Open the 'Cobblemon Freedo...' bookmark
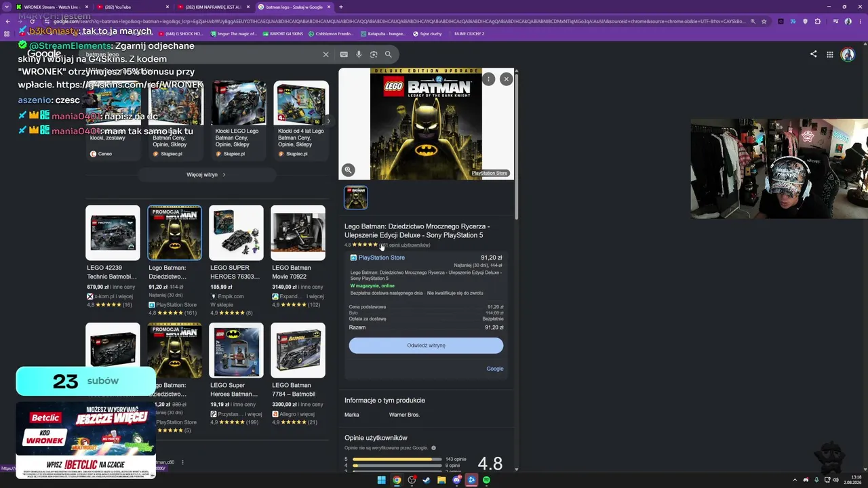 tap(332, 33)
